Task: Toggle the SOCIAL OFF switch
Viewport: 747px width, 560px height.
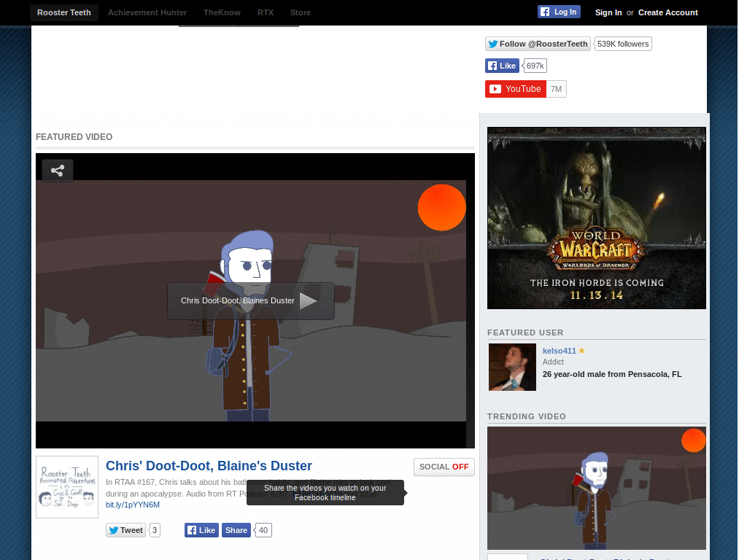Action: (x=444, y=467)
